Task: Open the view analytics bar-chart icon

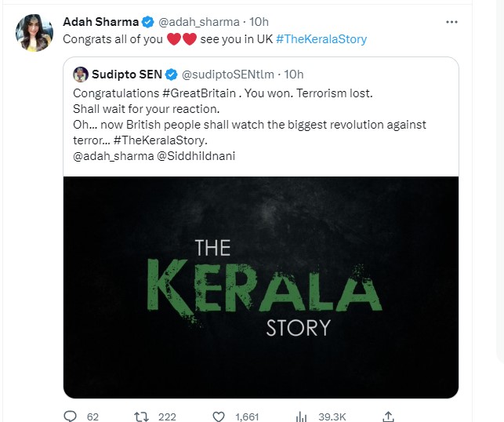Action: 302,416
